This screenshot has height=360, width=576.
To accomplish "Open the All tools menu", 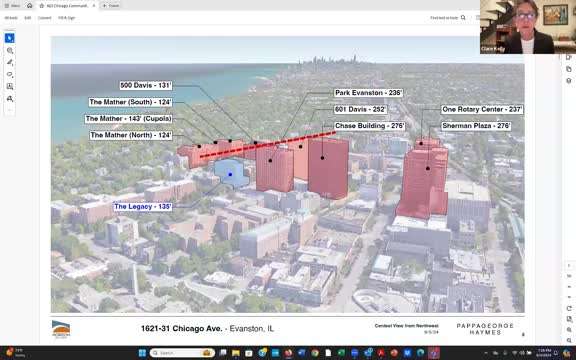I will [x=11, y=18].
